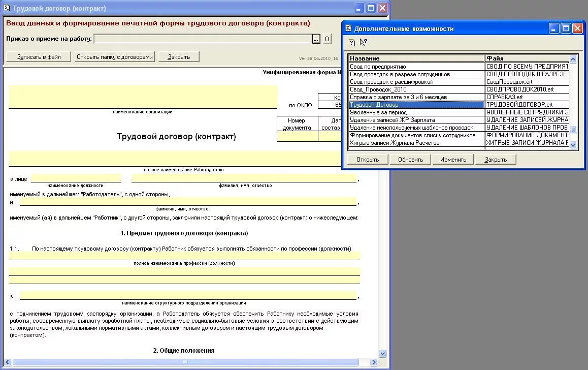Click the context help pointer icon

pyautogui.click(x=363, y=42)
